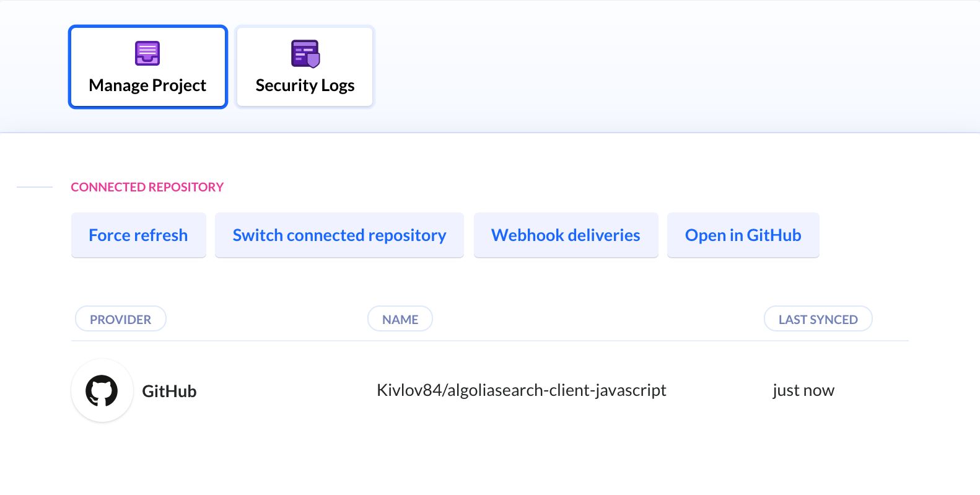This screenshot has width=980, height=495.
Task: Click the NAME column header
Action: click(400, 319)
